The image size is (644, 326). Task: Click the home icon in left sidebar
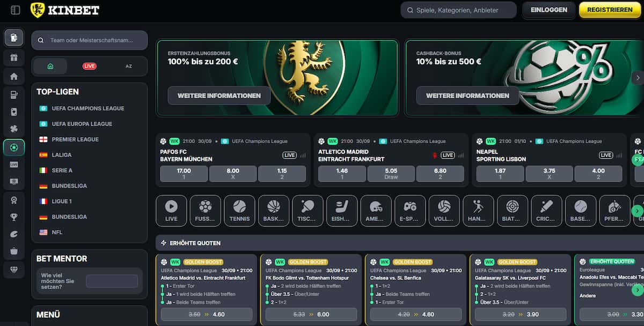pos(14,76)
